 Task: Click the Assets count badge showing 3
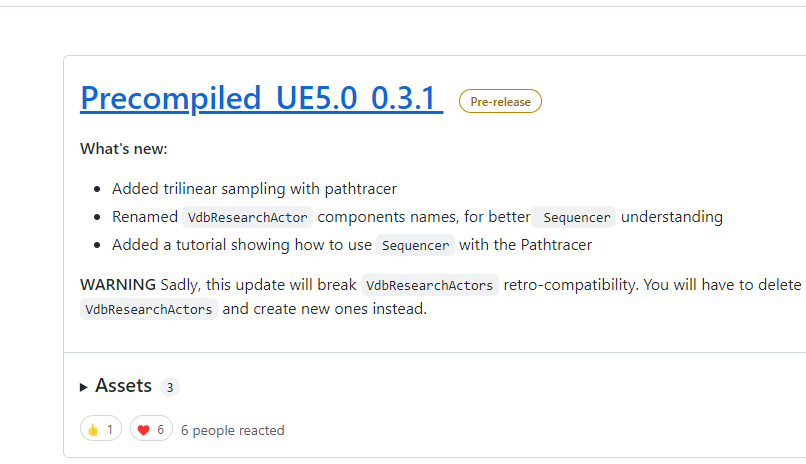click(170, 387)
